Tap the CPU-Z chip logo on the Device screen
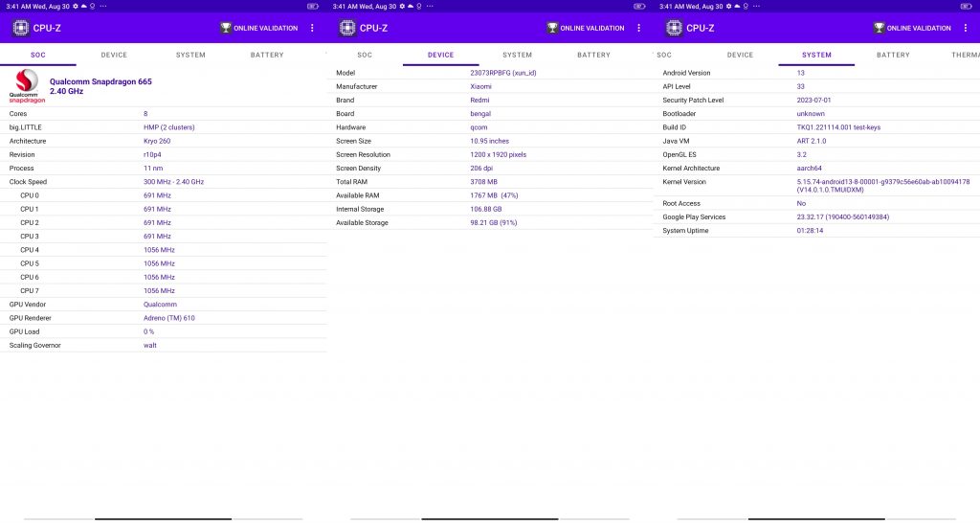The image size is (980, 523). coord(347,28)
